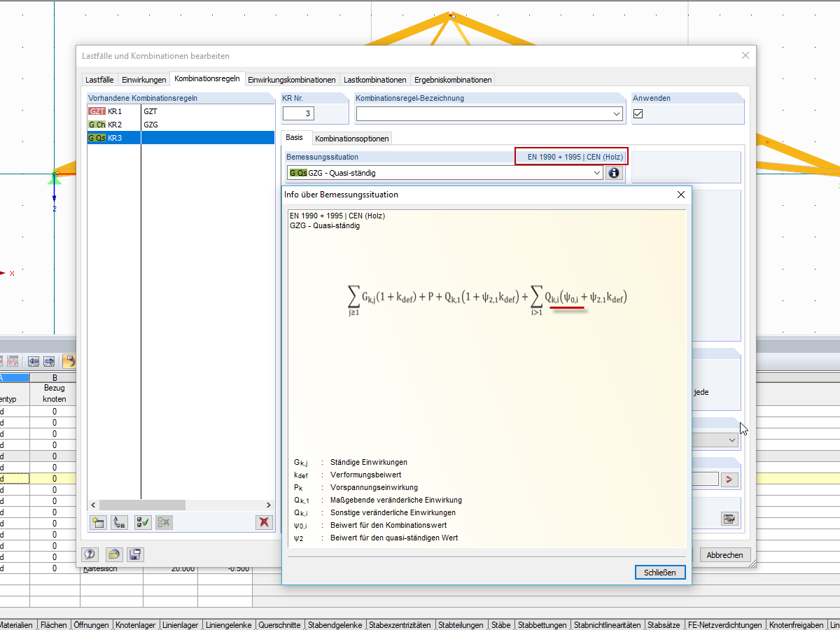840x630 pixels.
Task: Click the Abbrechen button
Action: pyautogui.click(x=724, y=554)
